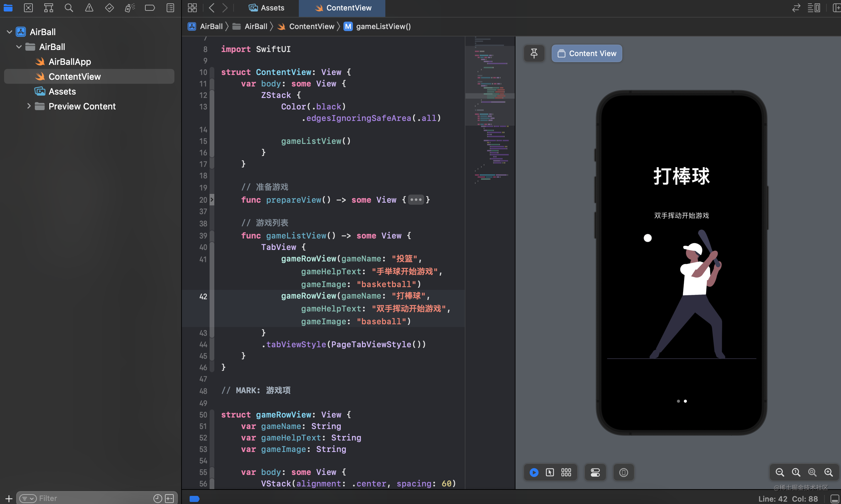841x504 pixels.
Task: Open the Test navigator diamond icon
Action: tap(110, 7)
